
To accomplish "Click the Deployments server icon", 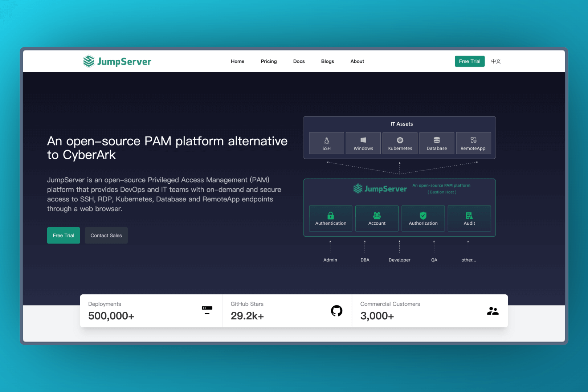I will point(207,310).
